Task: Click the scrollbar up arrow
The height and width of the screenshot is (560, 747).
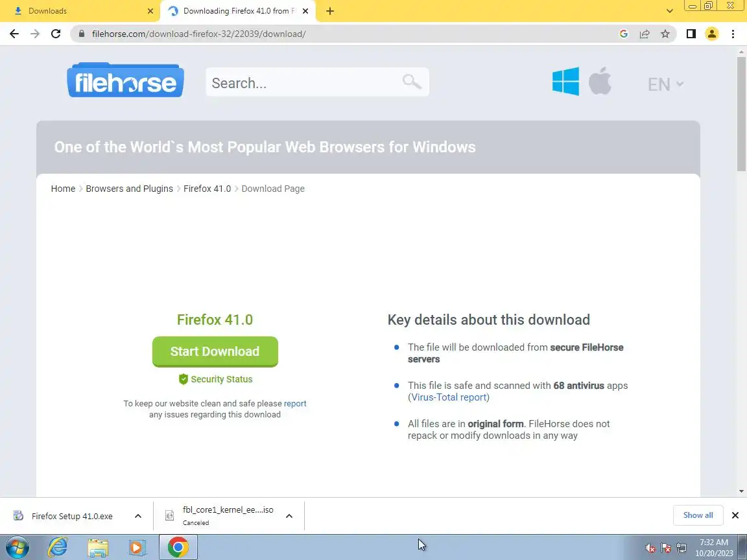Action: pos(741,51)
